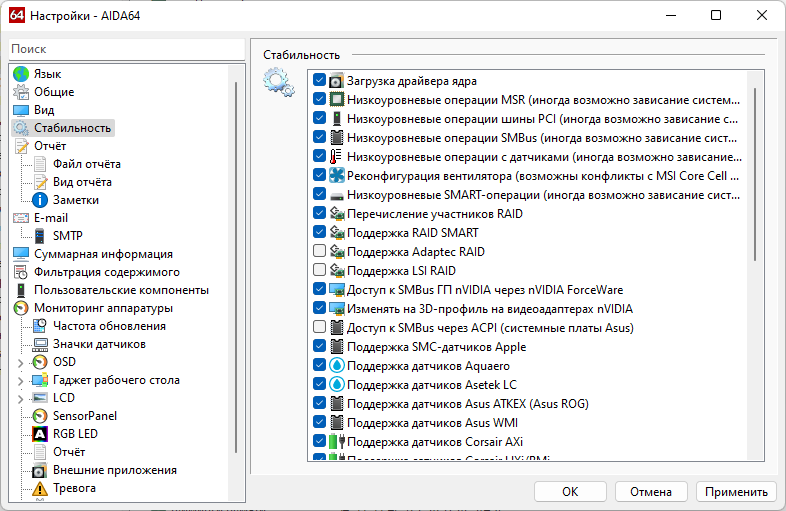Click the Применить button
This screenshot has height=511, width=786.
coord(736,491)
